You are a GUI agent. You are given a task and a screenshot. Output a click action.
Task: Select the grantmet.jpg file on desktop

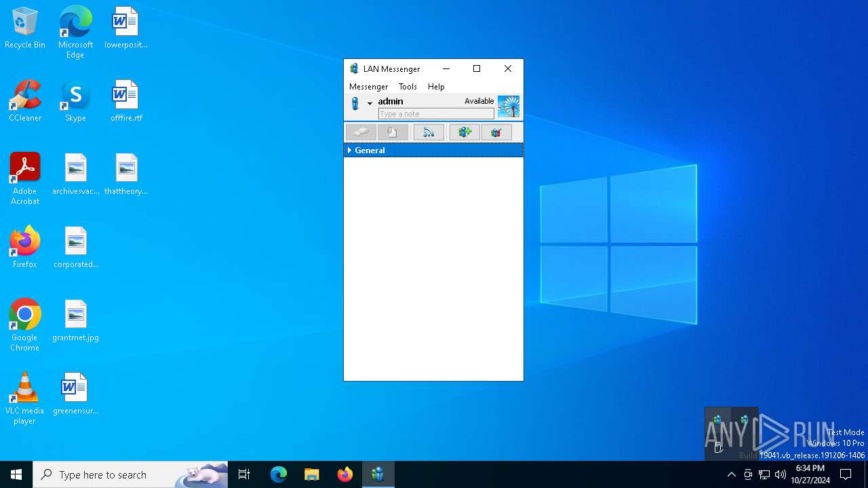75,321
